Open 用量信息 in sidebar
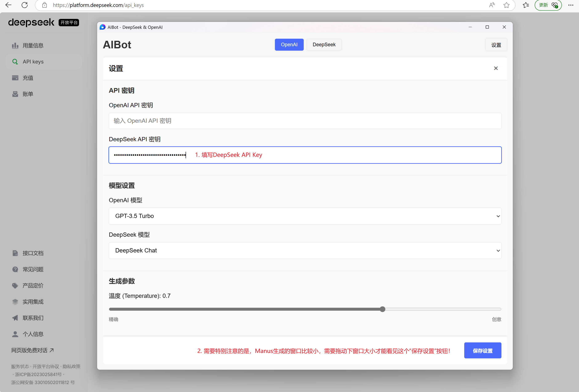Screen dimensions: 579x392 coord(44,46)
